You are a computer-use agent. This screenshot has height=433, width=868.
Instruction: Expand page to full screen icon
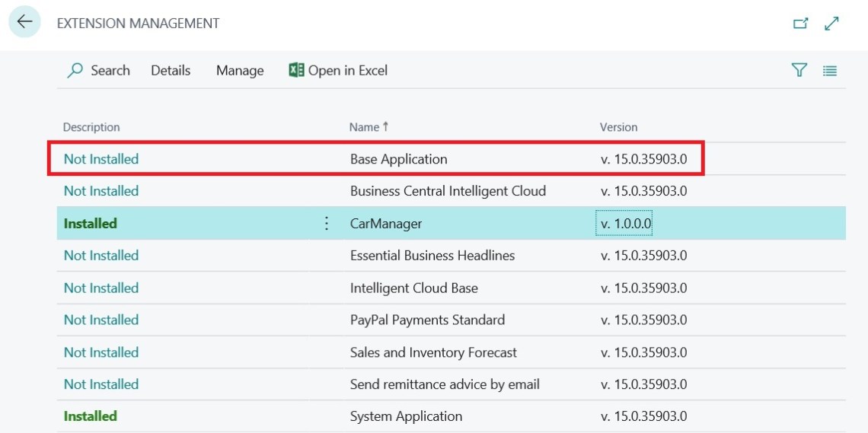point(831,24)
